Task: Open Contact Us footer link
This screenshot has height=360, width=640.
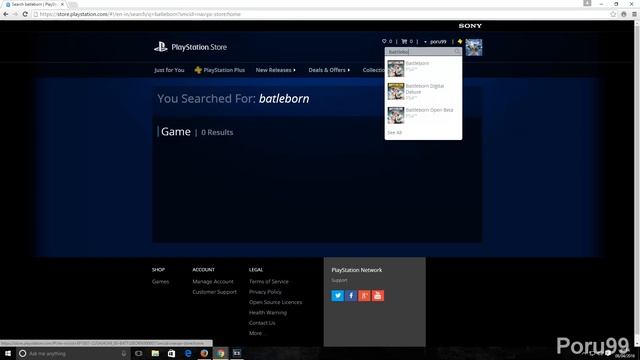Action: coord(262,323)
